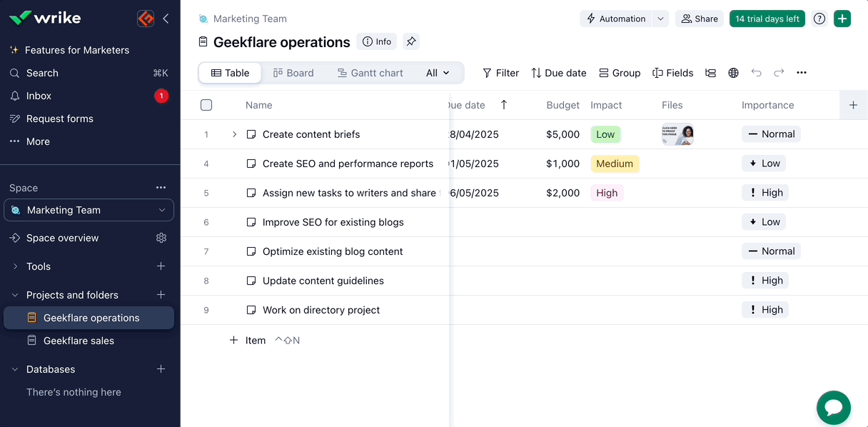The height and width of the screenshot is (427, 868).
Task: Open task Improve SEO for existing blogs
Action: 333,222
